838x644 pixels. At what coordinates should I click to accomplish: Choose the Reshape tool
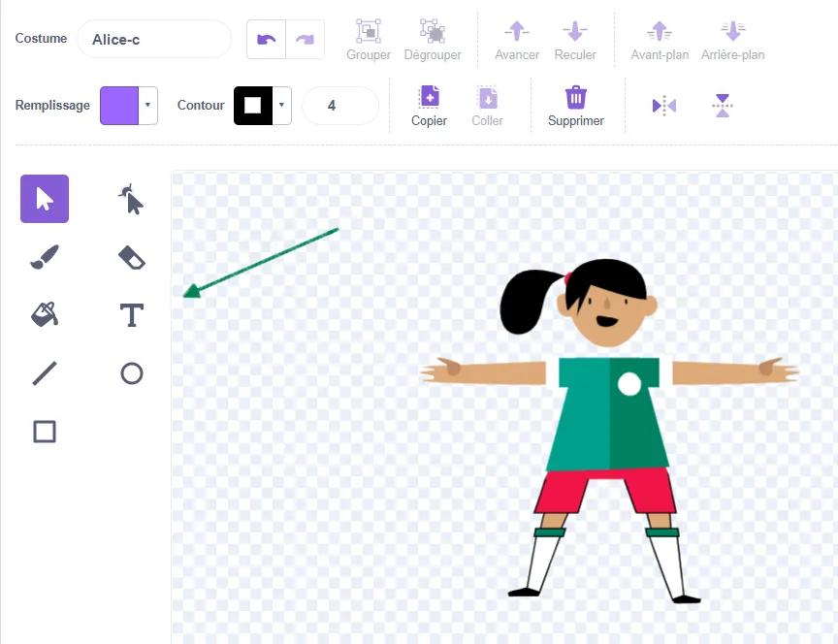tap(132, 199)
